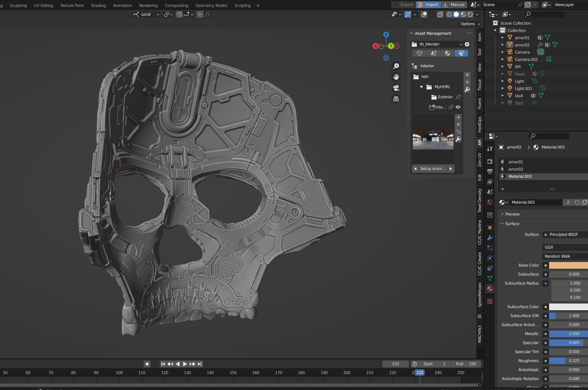
Task: Click the Base Color orange swatch
Action: 568,265
